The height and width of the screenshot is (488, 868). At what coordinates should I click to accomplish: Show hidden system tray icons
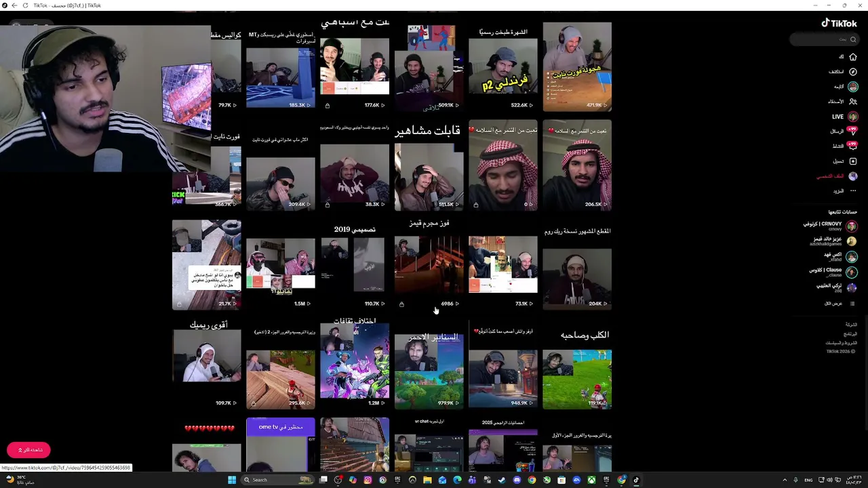[785, 480]
